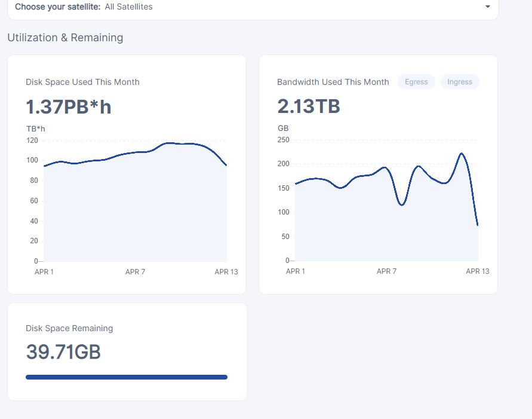Toggle the Egress bandwidth filter

tap(416, 82)
